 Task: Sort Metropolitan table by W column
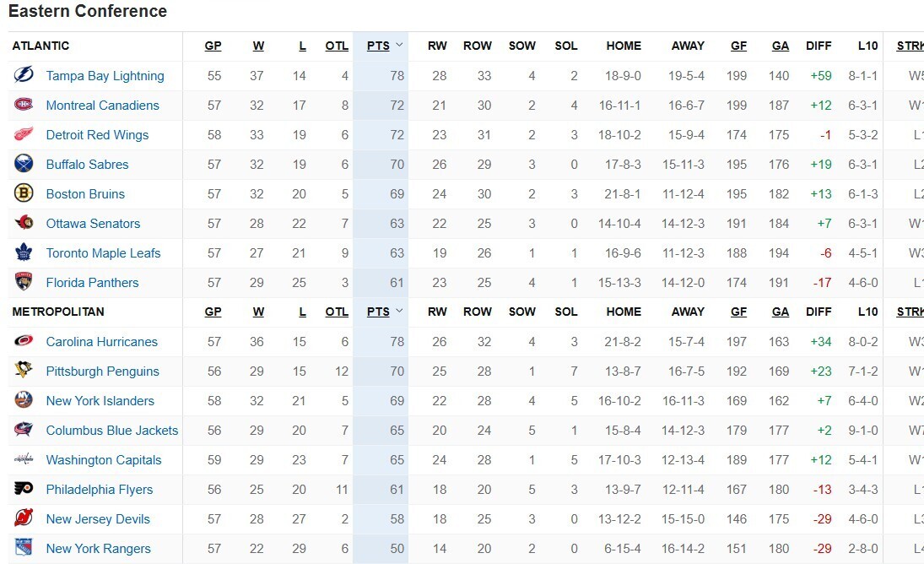[258, 312]
